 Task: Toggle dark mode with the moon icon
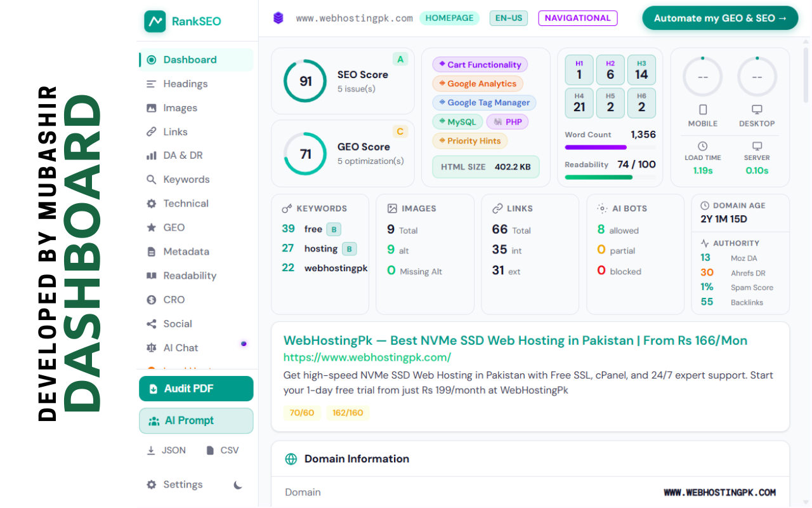(238, 485)
